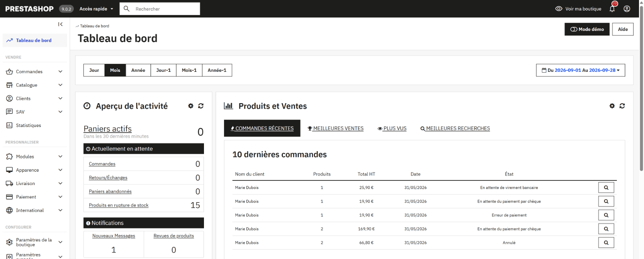Click the International globe icon
The width and height of the screenshot is (644, 259).
9,211
